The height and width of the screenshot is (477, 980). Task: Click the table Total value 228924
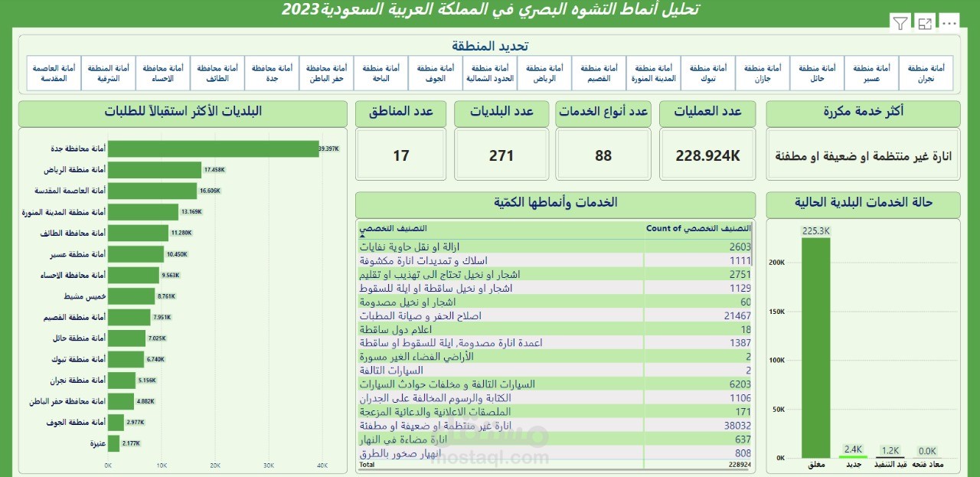point(740,464)
